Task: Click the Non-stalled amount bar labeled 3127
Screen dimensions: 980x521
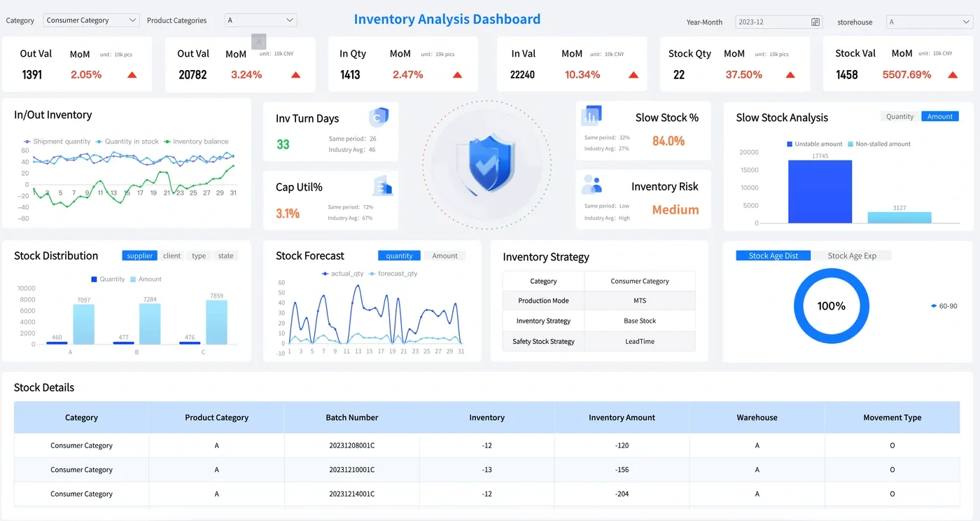Action: pyautogui.click(x=899, y=218)
